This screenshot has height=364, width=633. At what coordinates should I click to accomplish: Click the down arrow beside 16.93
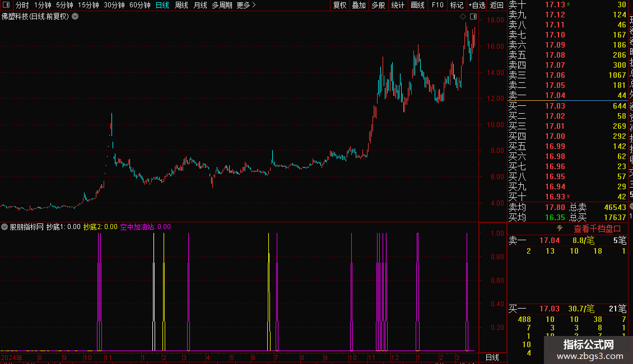(569, 197)
